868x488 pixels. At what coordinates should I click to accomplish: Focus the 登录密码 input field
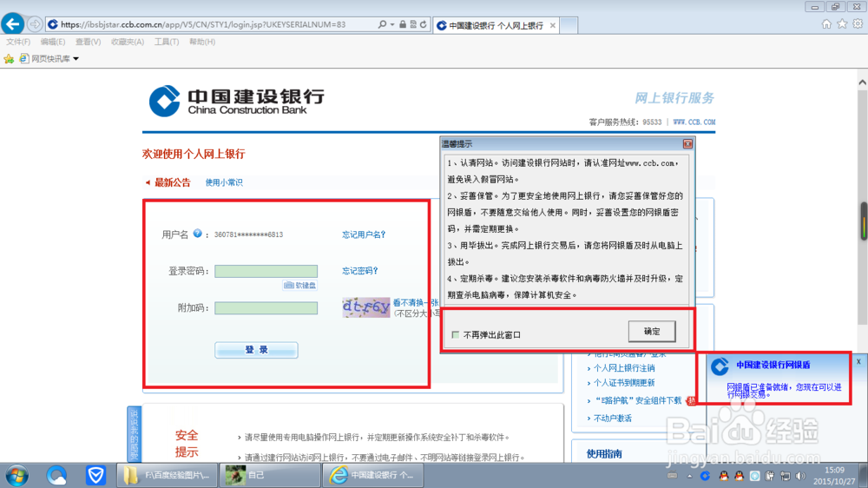(266, 271)
